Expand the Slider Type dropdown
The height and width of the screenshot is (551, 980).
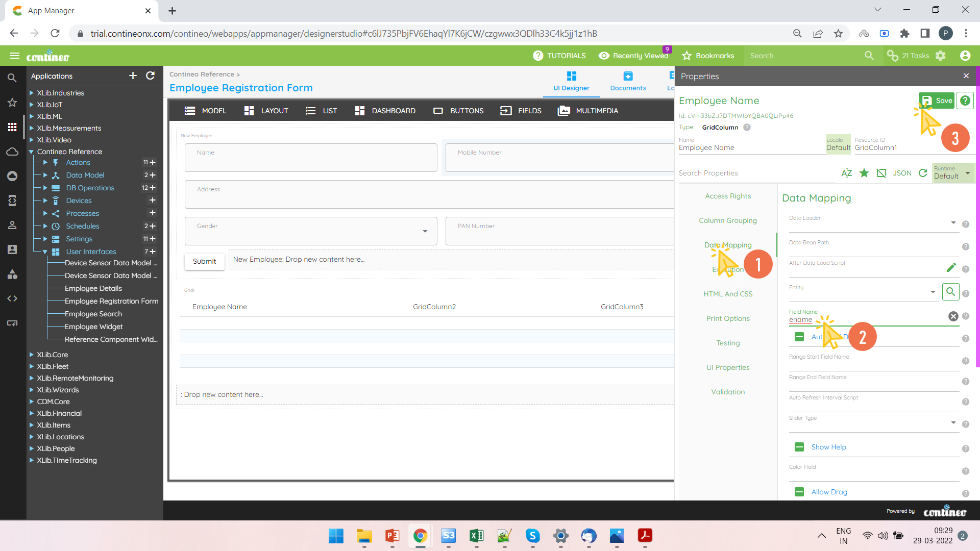[953, 423]
